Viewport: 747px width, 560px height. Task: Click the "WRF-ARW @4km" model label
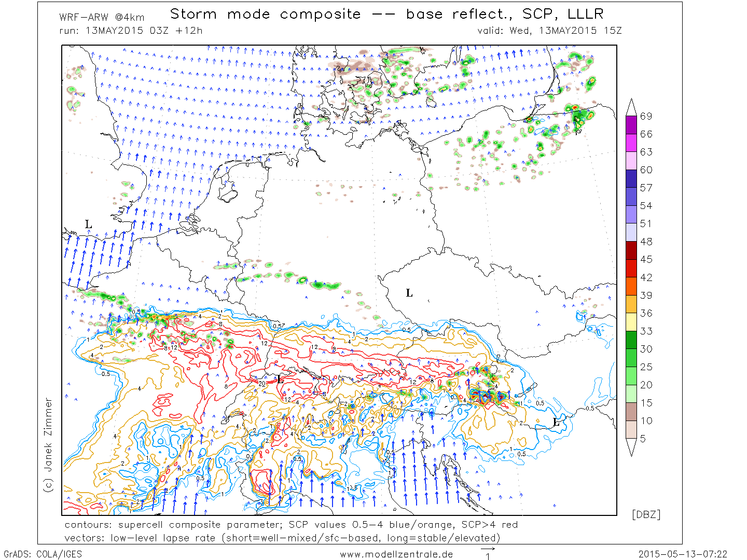tap(102, 17)
